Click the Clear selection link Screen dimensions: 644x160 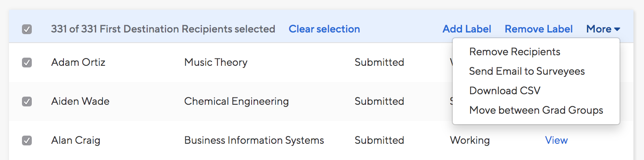324,29
